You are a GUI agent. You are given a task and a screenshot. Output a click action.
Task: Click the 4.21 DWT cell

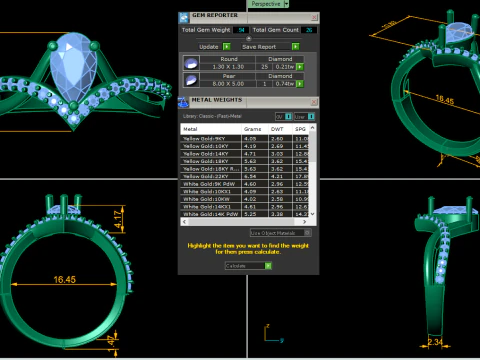click(280, 176)
